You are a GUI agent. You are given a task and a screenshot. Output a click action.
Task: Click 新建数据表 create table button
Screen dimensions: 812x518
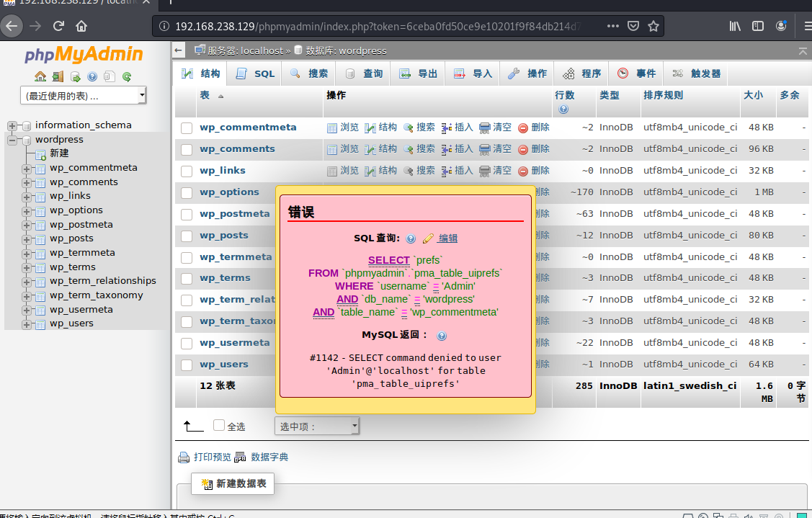point(233,484)
